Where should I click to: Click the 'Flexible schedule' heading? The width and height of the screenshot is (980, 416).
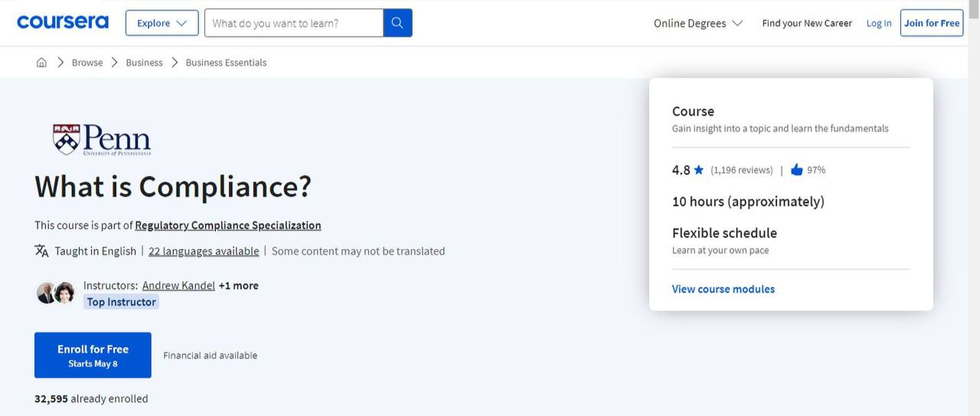tap(724, 233)
